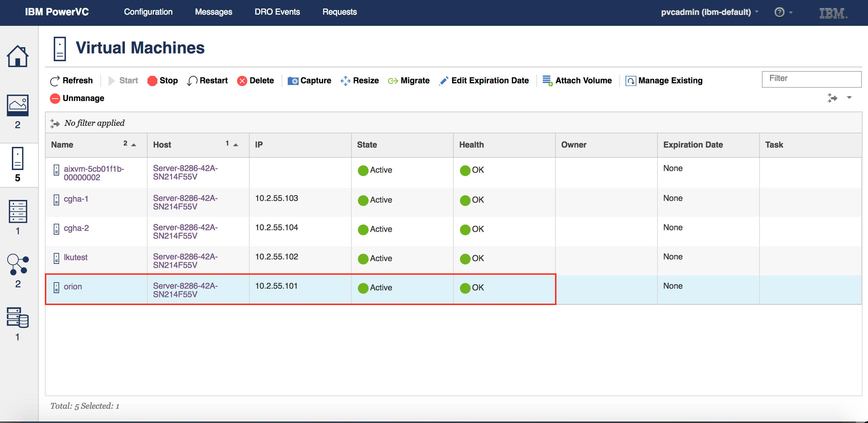
Task: Click the red Unmanage icon
Action: [x=55, y=98]
